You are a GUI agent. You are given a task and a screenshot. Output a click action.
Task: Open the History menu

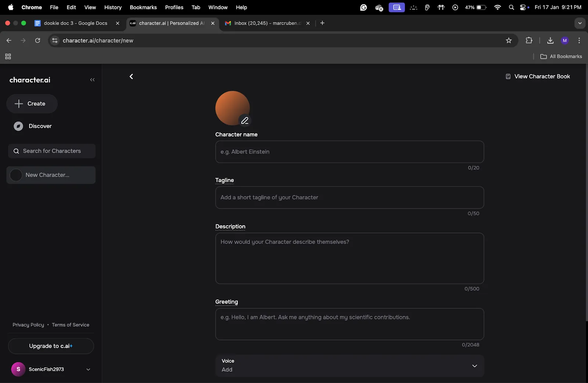(x=113, y=7)
